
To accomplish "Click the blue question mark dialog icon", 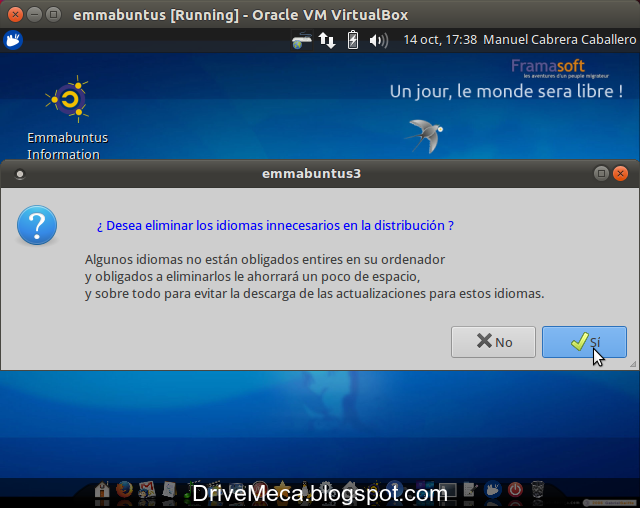I will (x=37, y=225).
